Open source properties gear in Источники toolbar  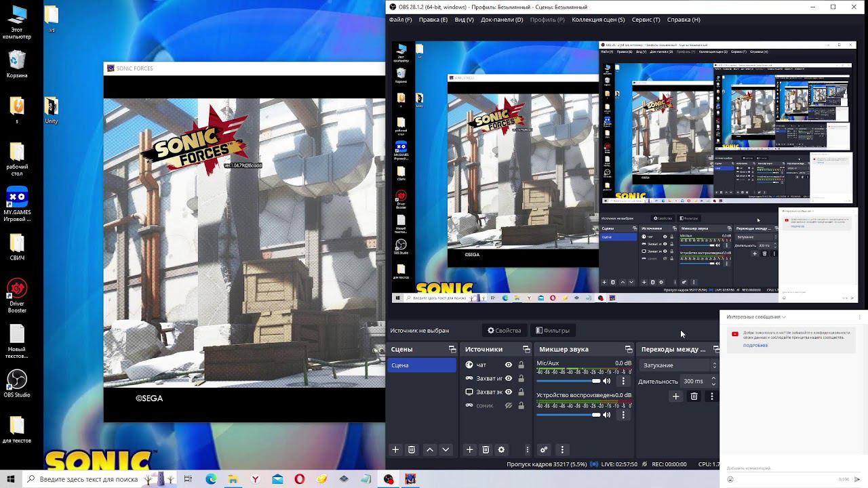tap(502, 449)
